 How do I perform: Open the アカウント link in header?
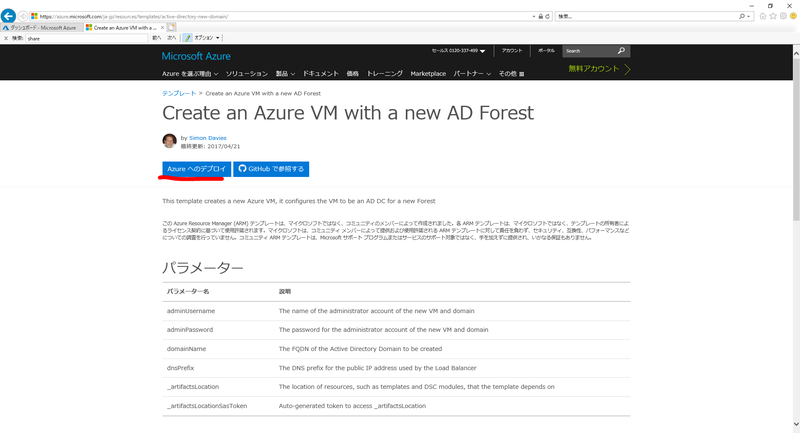512,51
